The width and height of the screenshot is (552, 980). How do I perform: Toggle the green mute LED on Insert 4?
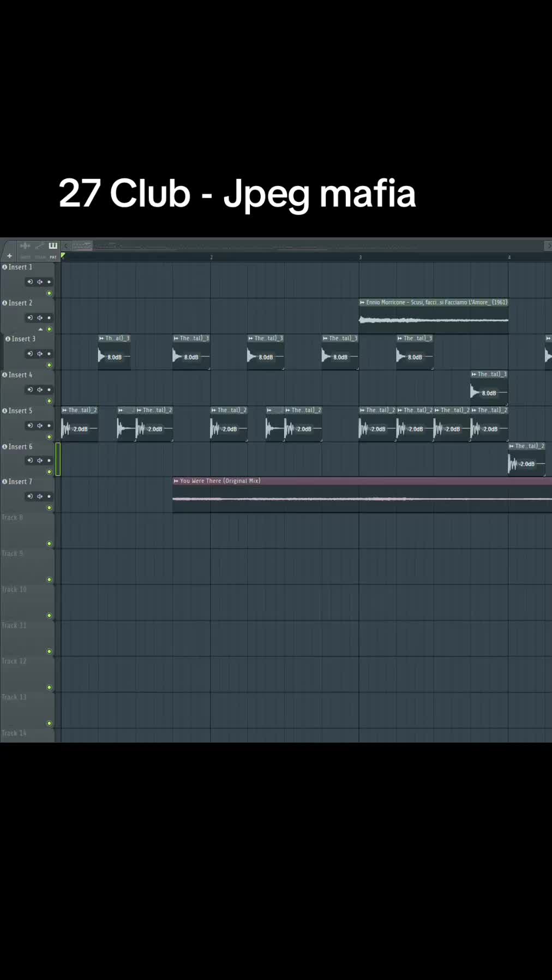pyautogui.click(x=49, y=401)
